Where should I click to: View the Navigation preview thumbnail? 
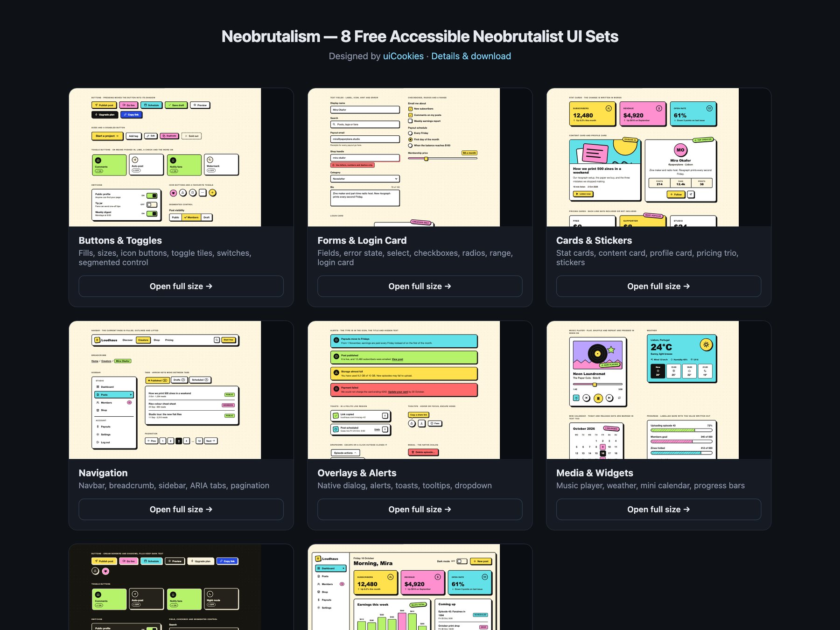click(x=181, y=390)
